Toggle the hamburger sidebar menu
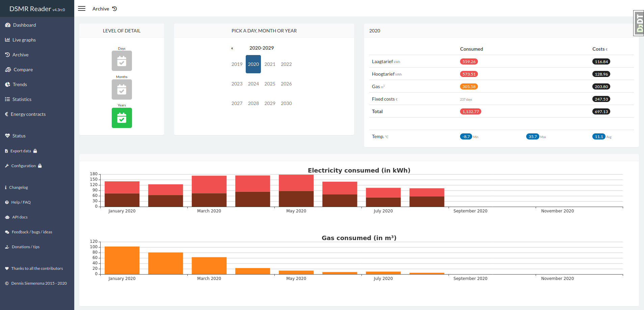 [82, 8]
